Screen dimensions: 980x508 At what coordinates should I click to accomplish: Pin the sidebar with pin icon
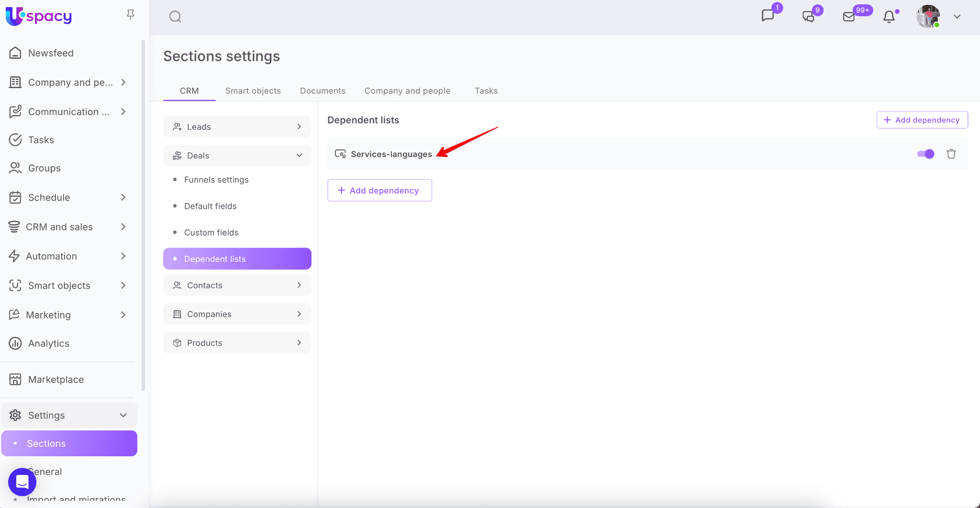click(130, 15)
